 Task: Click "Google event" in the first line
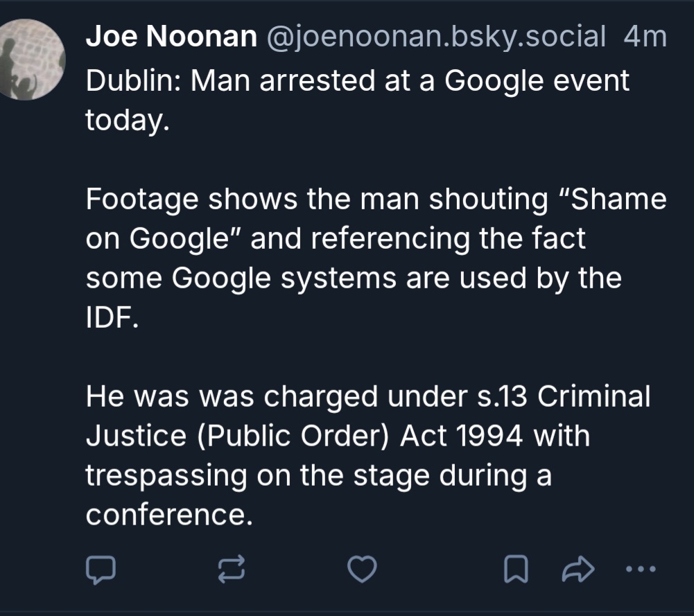point(536,82)
